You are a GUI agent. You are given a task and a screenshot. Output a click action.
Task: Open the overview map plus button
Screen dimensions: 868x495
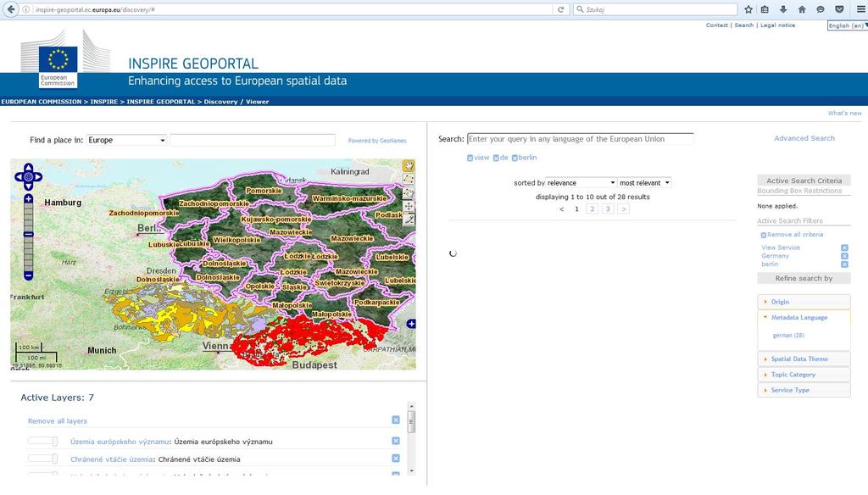pyautogui.click(x=411, y=324)
